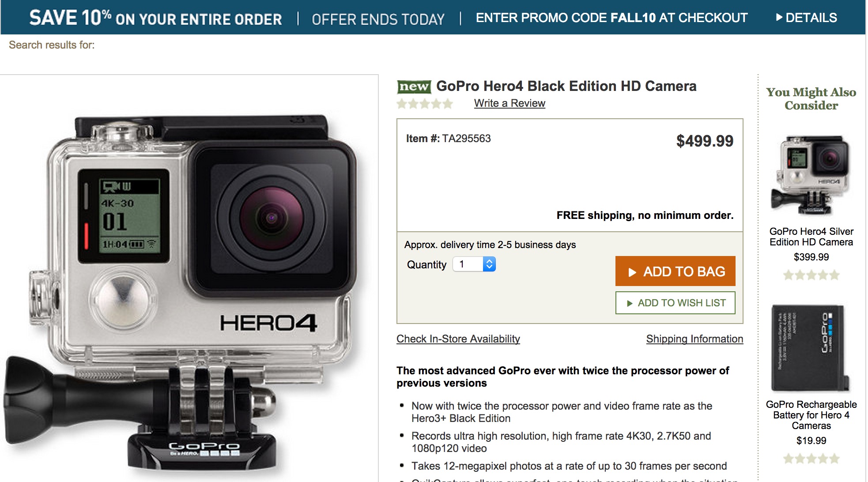
Task: Open Check In-Store Availability link
Action: click(x=458, y=339)
